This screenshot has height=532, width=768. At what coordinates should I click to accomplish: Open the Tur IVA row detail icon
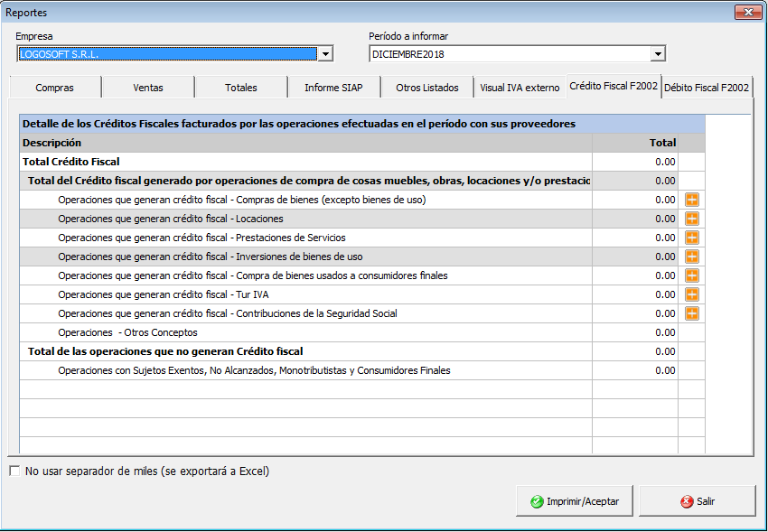692,294
